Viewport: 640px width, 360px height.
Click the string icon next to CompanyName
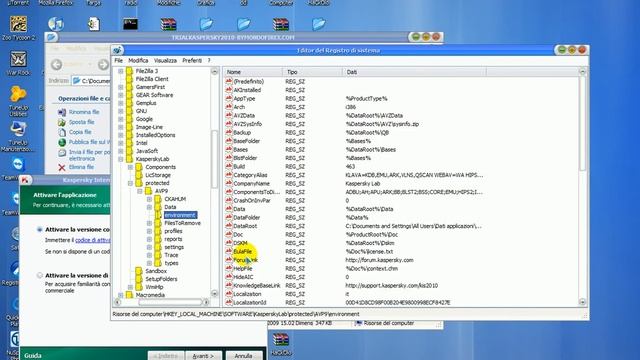(x=229, y=184)
